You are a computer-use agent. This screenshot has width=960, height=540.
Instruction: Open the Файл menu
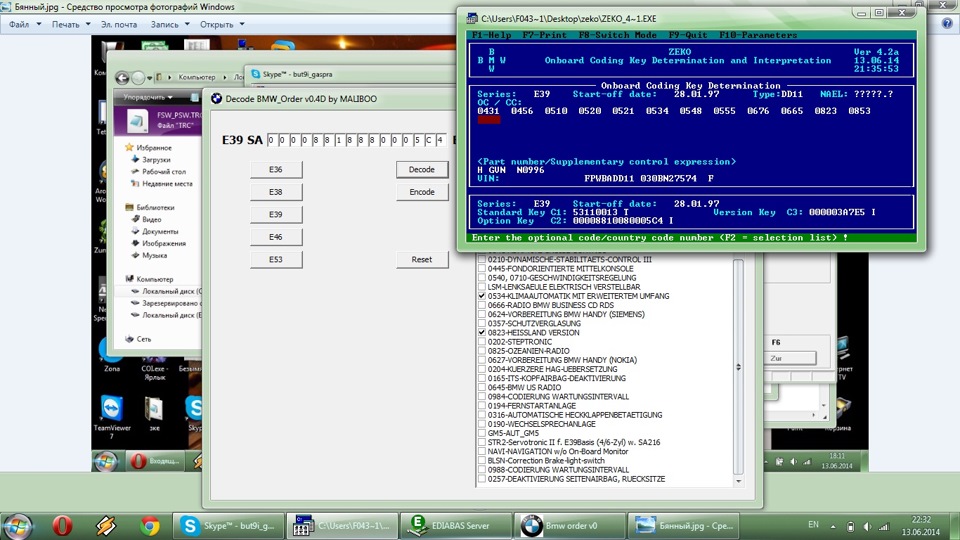click(24, 24)
